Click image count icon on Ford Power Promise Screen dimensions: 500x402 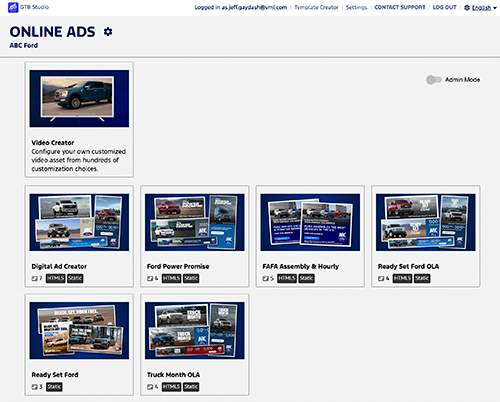(150, 278)
